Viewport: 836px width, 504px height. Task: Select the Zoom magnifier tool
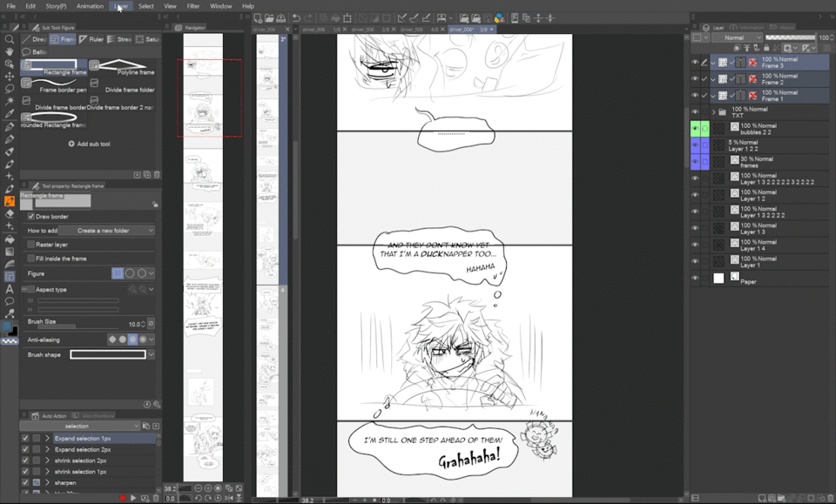point(9,39)
